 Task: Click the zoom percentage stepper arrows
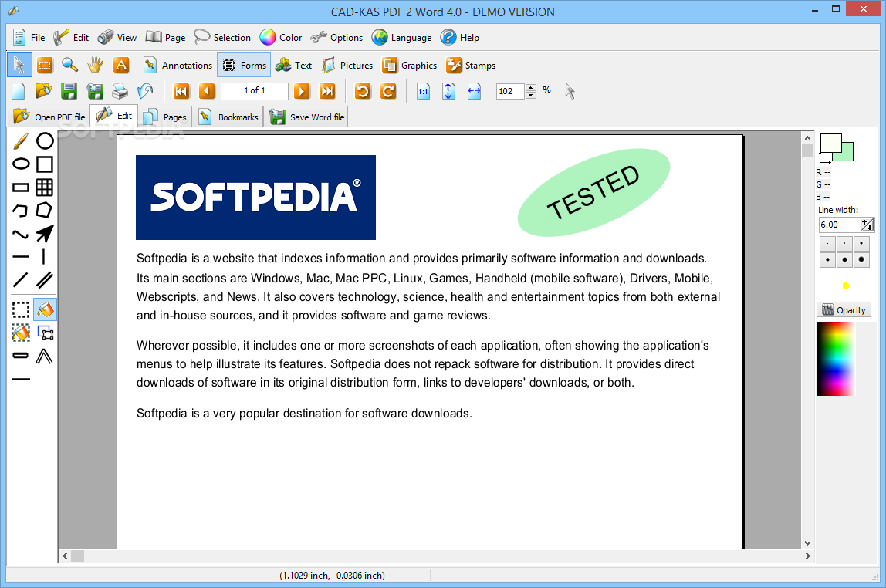pos(530,91)
